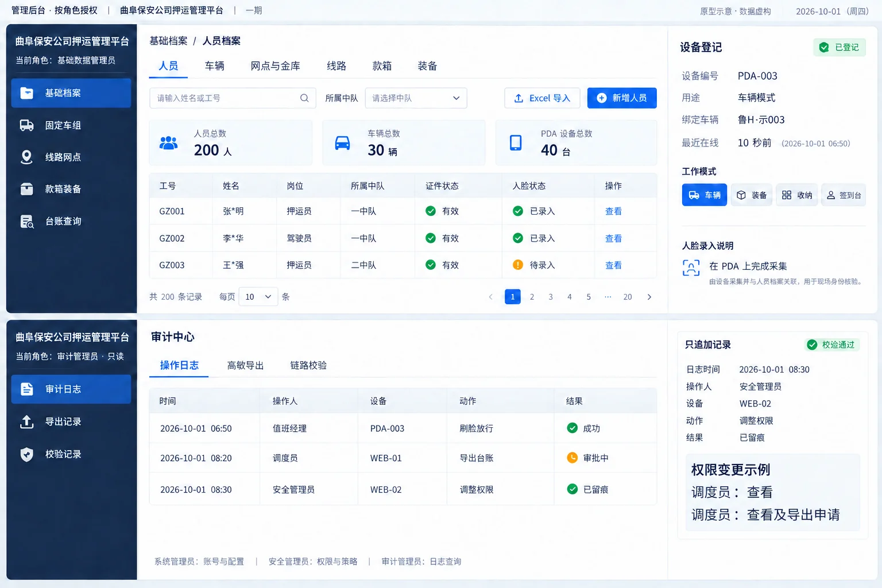Open 导出记录 upload icon in sidebar
This screenshot has height=588, width=882.
point(27,422)
